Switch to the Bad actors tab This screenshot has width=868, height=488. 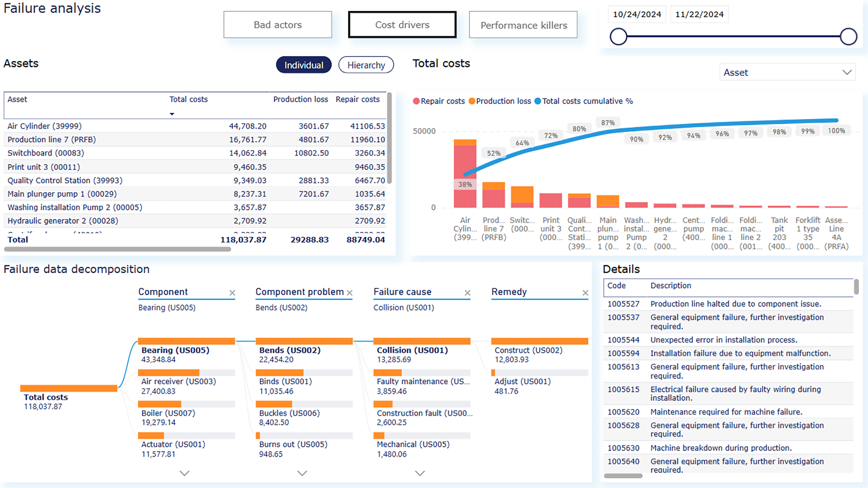278,25
